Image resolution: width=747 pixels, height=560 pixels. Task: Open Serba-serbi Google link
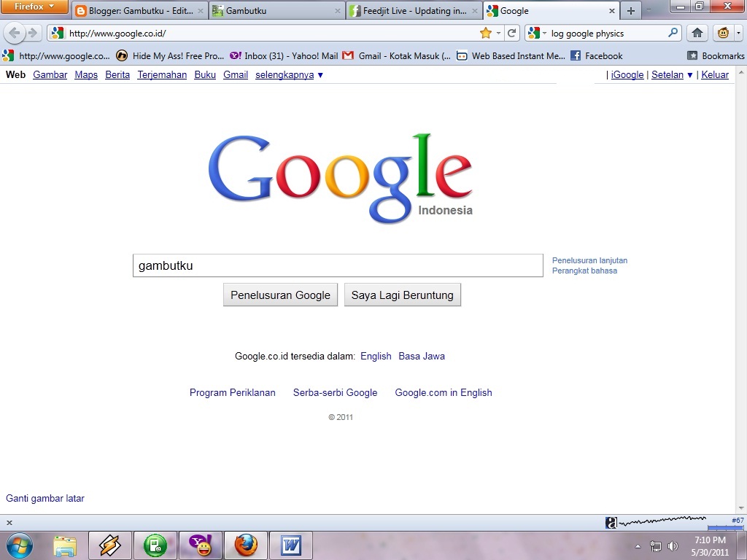coord(336,392)
